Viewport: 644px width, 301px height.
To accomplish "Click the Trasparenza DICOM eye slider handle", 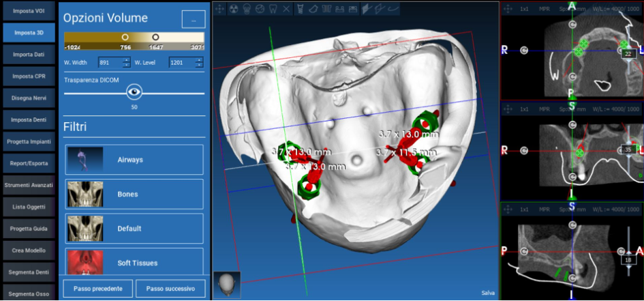I will pyautogui.click(x=134, y=93).
